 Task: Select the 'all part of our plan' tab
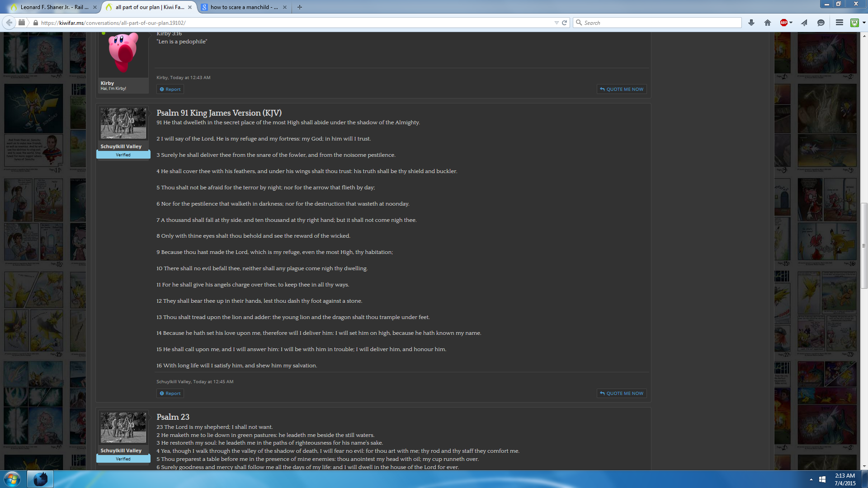(150, 7)
